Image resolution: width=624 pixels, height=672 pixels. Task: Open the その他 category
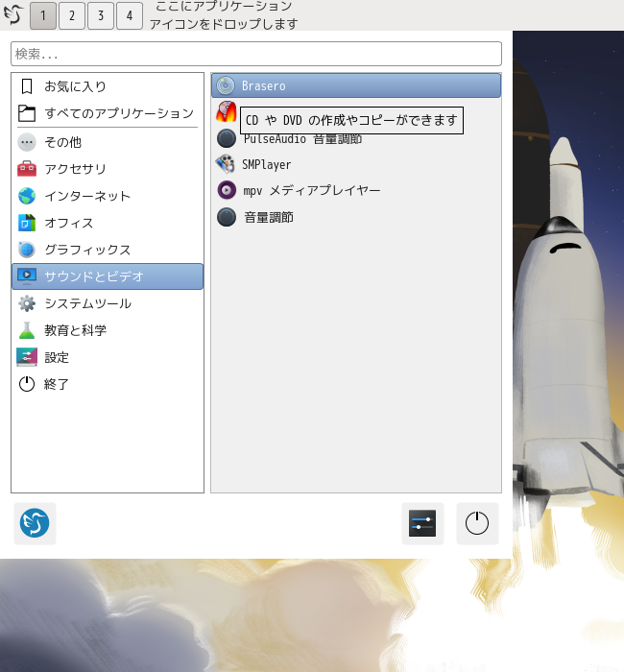[x=108, y=142]
